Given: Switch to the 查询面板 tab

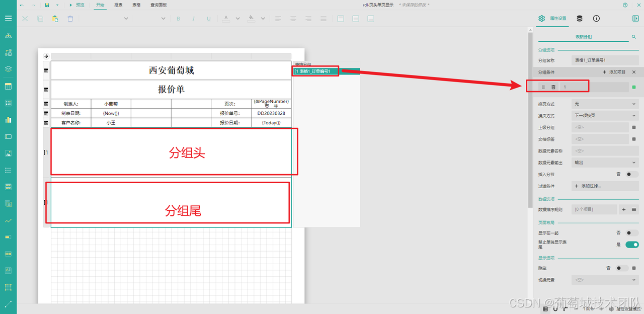Looking at the screenshot, I should click(x=158, y=5).
